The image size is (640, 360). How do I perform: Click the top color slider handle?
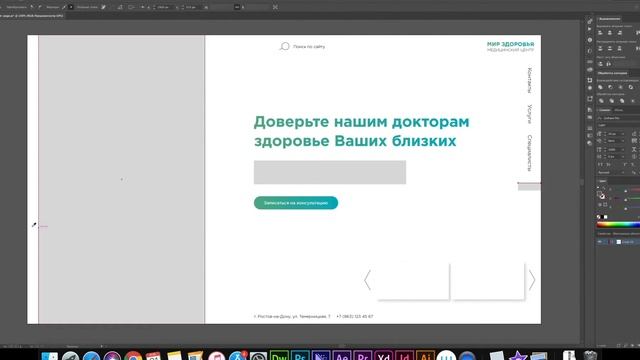coord(626,191)
